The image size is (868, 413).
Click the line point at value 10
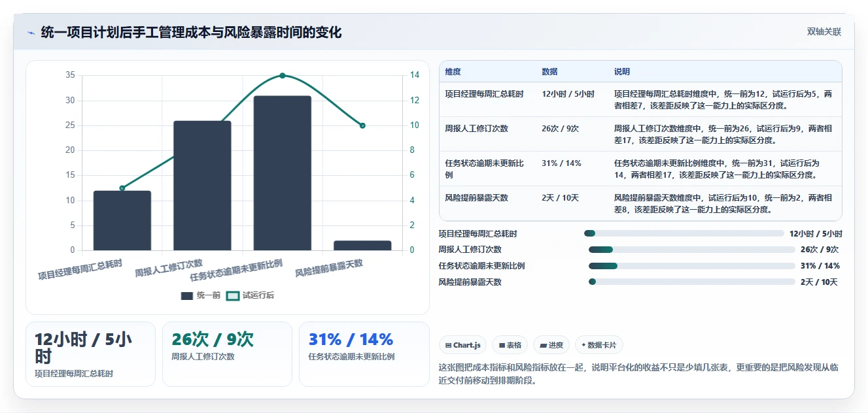pyautogui.click(x=362, y=125)
